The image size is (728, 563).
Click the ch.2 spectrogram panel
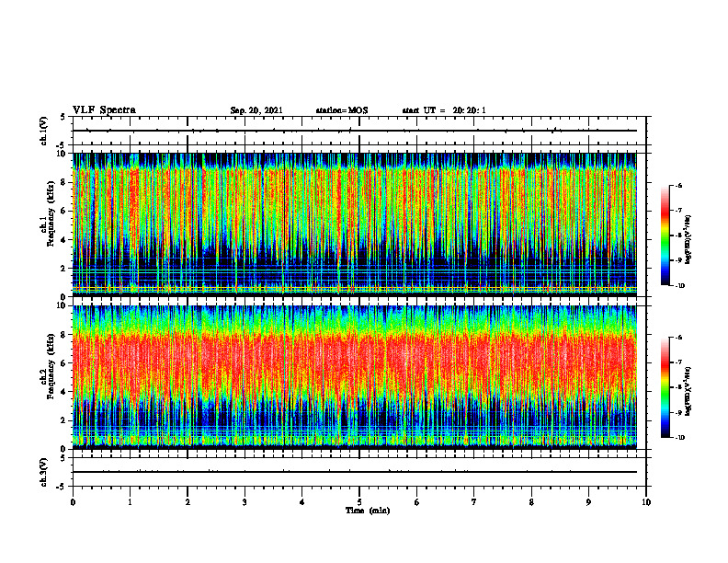[x=354, y=377]
